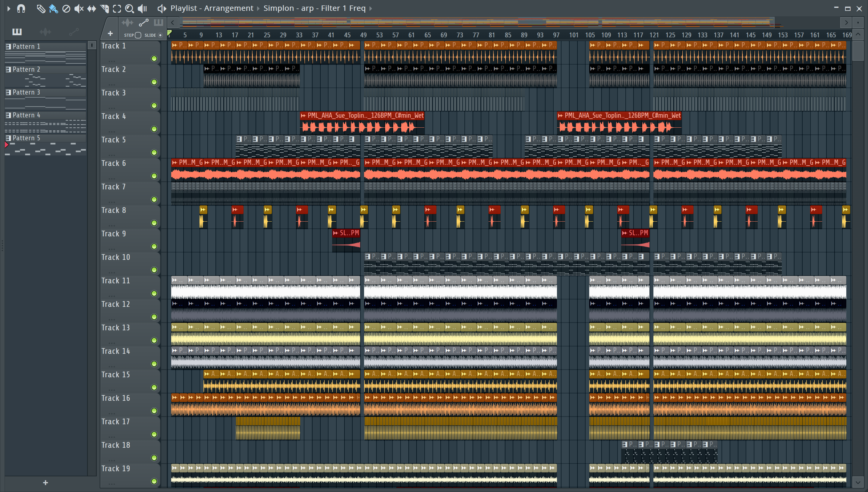The image size is (868, 492).
Task: Select the Delete tool
Action: [66, 8]
